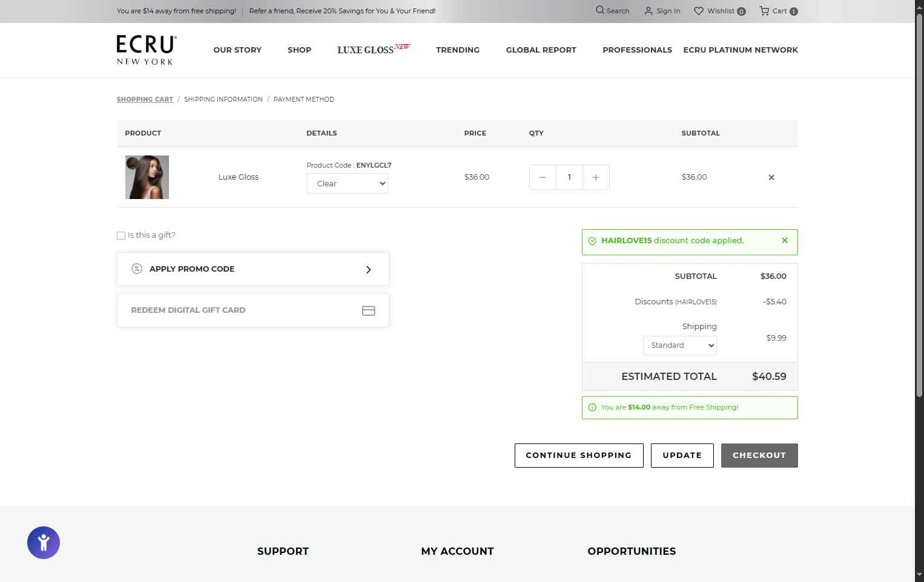
Task: Click the promo code percent icon
Action: click(x=137, y=269)
